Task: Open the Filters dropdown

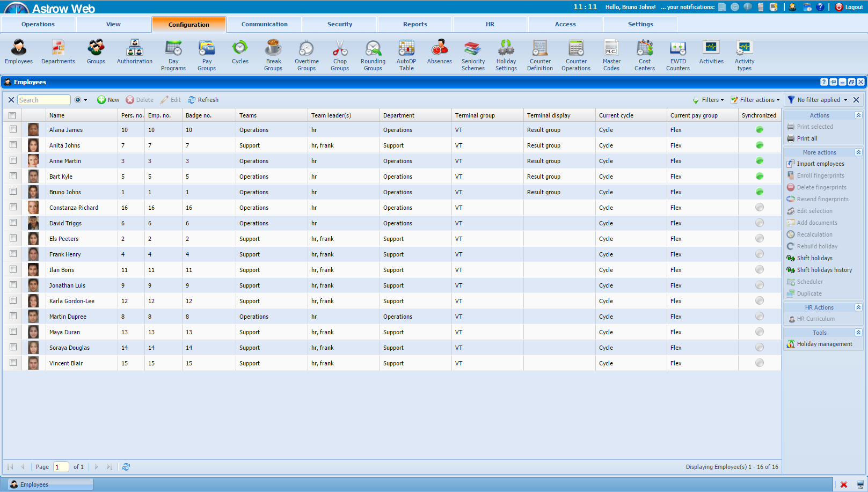Action: [x=709, y=100]
